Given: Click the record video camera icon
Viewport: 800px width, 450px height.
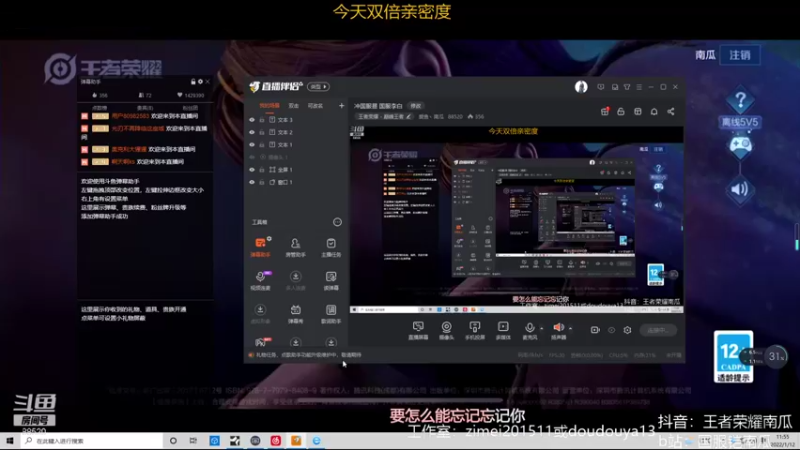Looking at the screenshot, I should click(x=595, y=330).
